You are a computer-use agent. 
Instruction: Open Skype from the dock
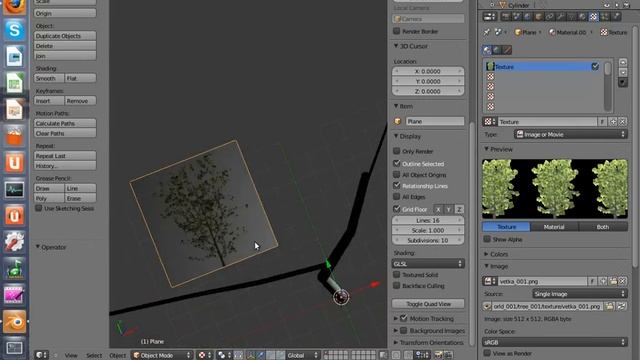[x=14, y=30]
